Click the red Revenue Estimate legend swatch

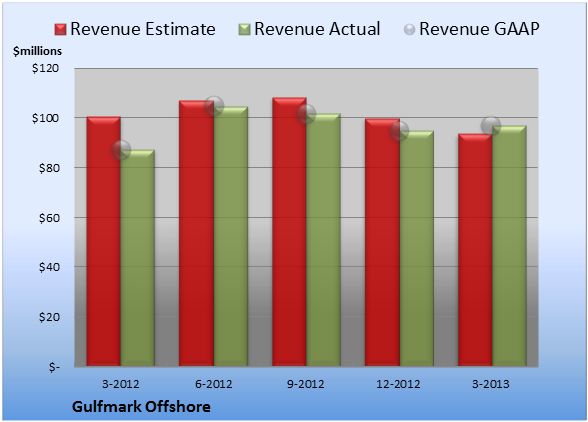(60, 29)
